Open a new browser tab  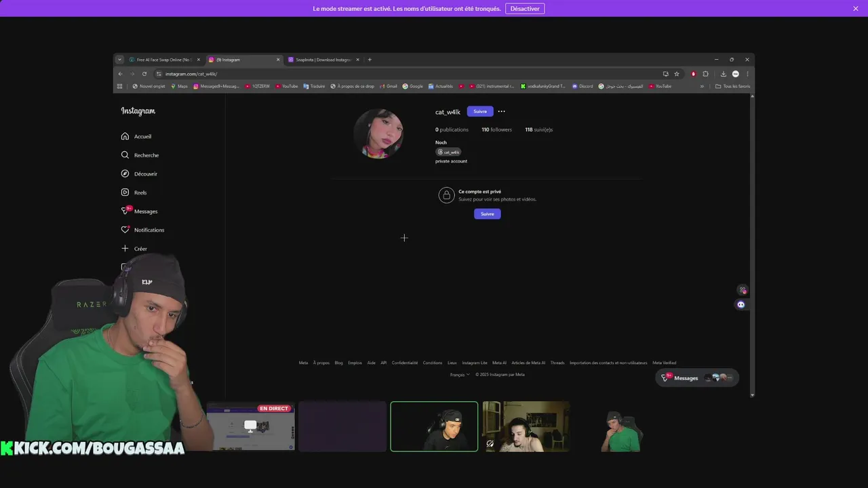click(370, 60)
